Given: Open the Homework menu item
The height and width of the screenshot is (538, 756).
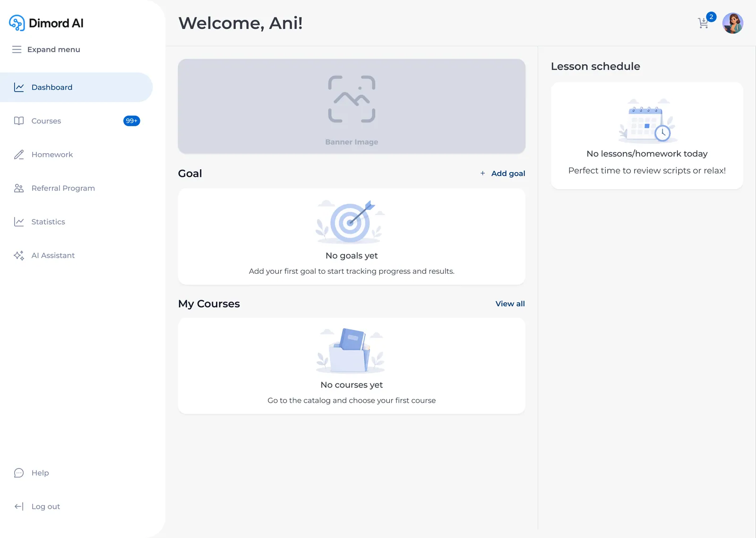Looking at the screenshot, I should click(77, 155).
